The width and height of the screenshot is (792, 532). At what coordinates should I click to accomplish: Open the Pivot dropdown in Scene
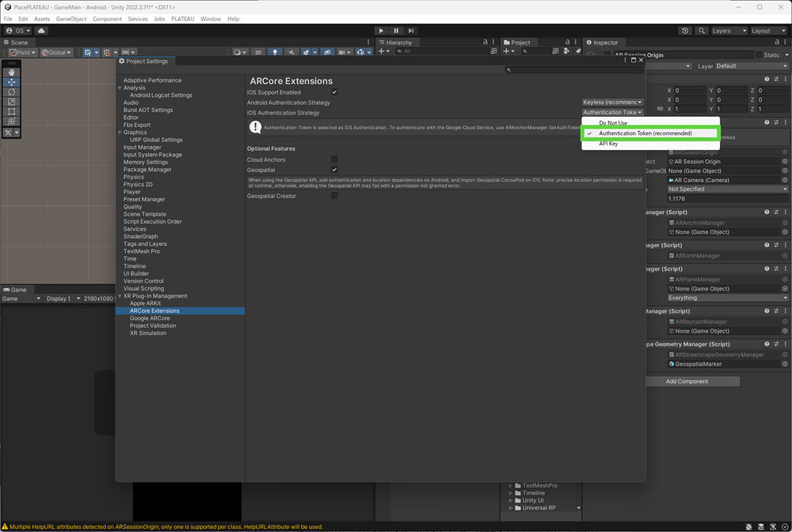tap(22, 52)
